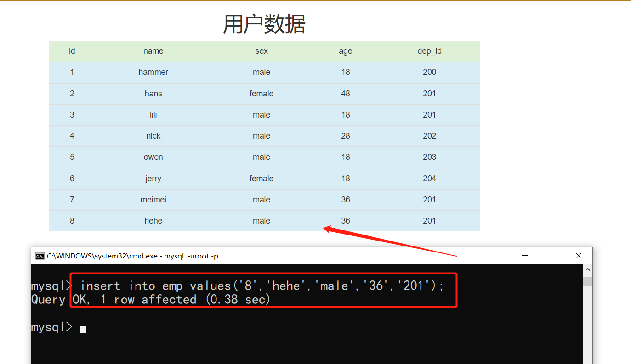Close the cmd.exe mysql window
Viewport: 631px width, 364px height.
[579, 256]
